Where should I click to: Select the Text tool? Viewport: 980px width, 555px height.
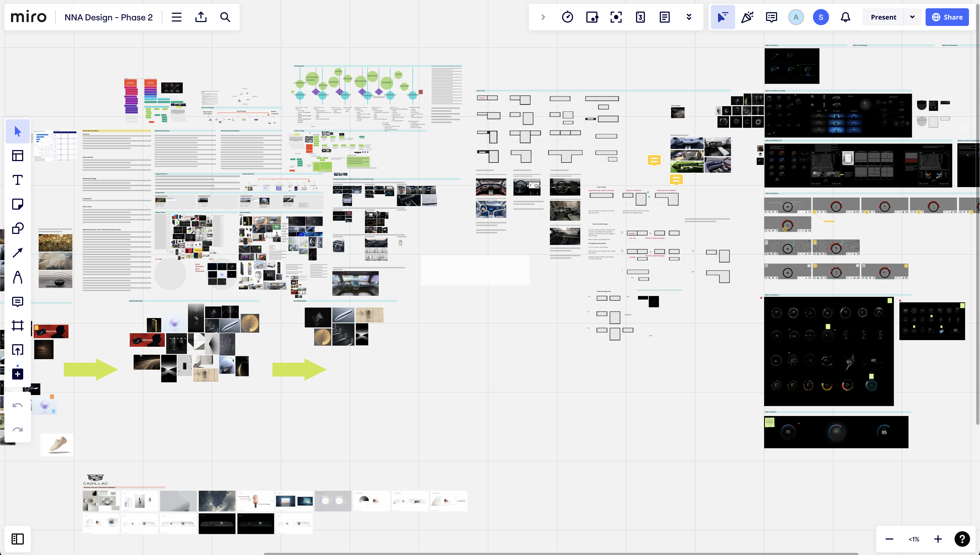18,180
